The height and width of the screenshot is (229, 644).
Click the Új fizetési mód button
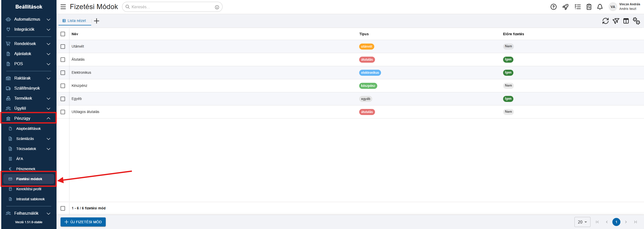83,222
